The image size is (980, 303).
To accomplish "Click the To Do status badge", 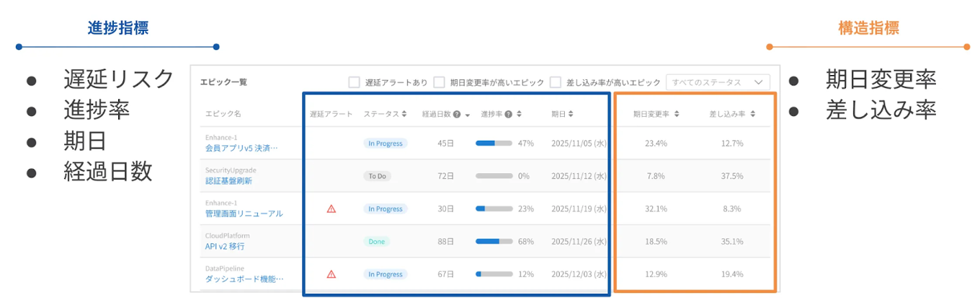I will pyautogui.click(x=377, y=176).
